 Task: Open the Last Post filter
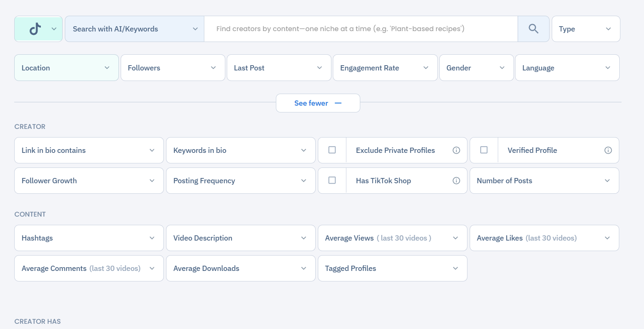279,68
